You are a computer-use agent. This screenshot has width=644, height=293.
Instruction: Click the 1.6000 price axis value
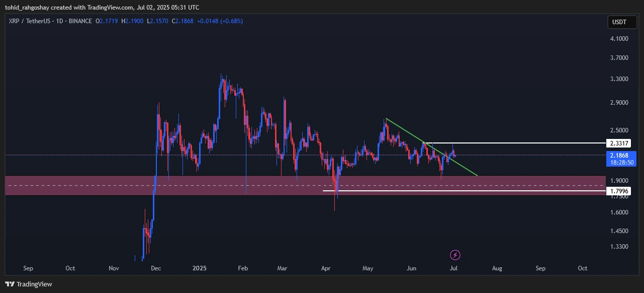619,212
